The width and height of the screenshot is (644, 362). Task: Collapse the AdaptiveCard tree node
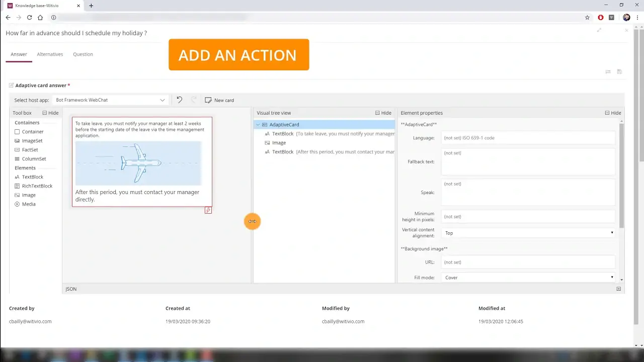258,125
